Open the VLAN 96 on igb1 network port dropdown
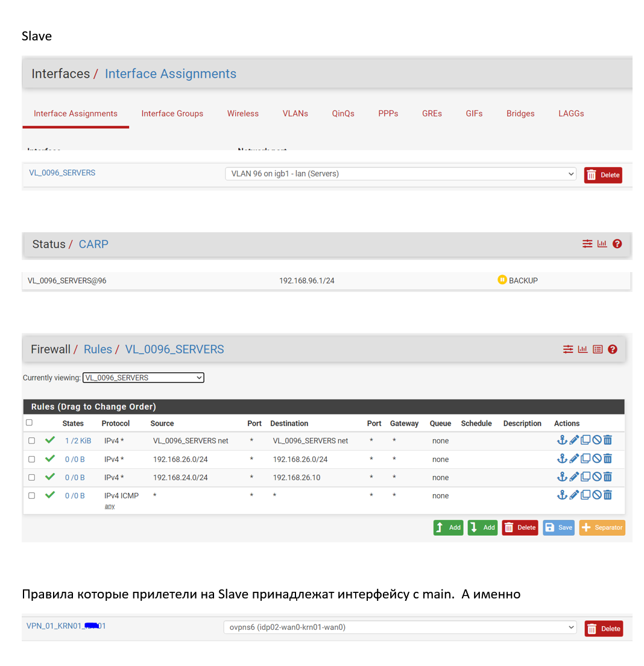Image resolution: width=644 pixels, height=666 pixels. pyautogui.click(x=400, y=174)
